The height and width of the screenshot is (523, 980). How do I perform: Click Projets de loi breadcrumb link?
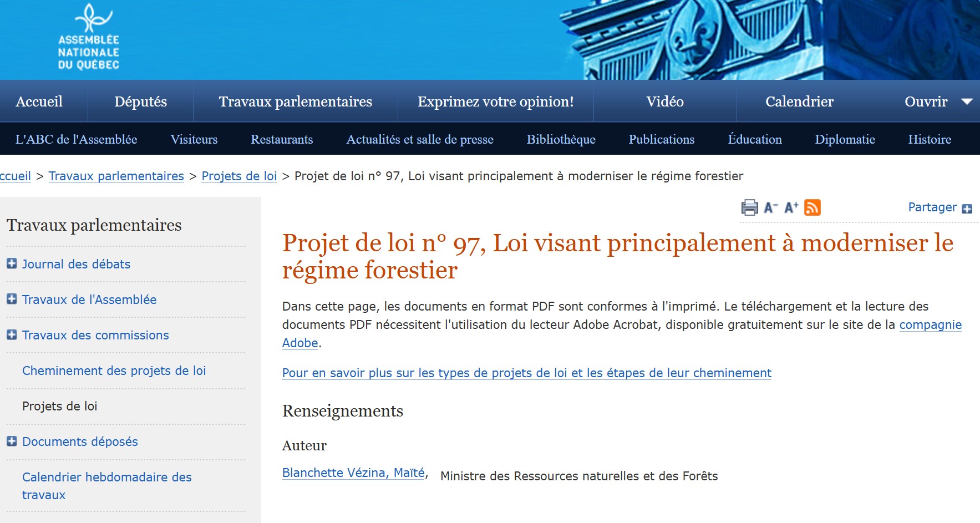coord(239,176)
